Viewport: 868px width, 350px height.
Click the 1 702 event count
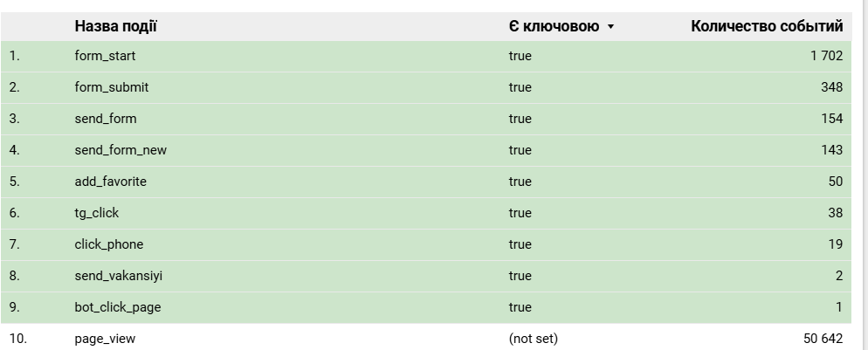click(826, 56)
